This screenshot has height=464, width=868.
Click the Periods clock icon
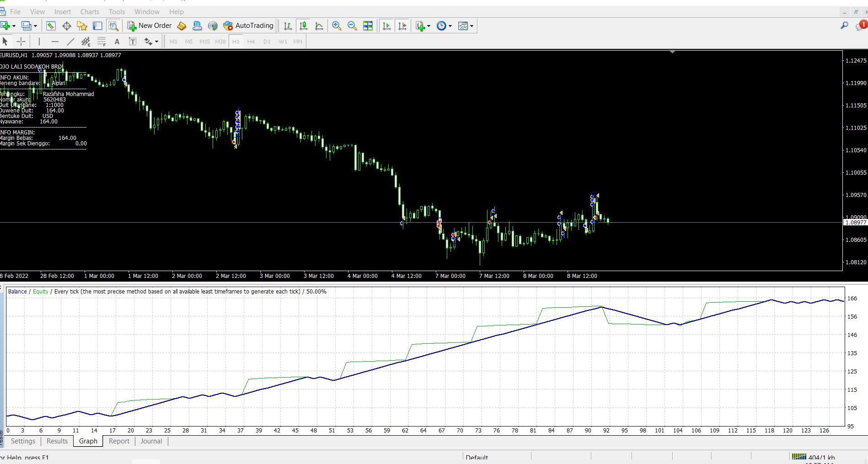coord(441,26)
